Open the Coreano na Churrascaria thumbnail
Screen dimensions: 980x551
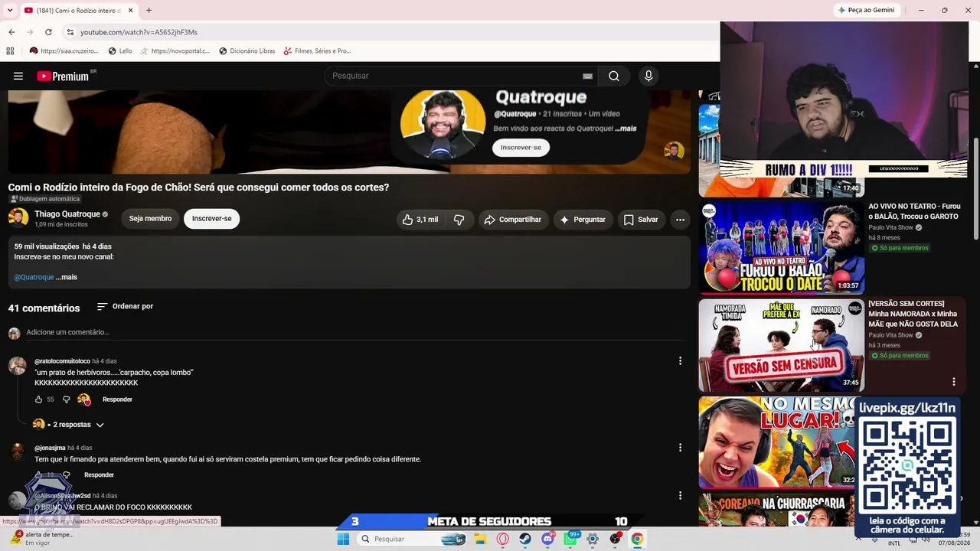776,510
